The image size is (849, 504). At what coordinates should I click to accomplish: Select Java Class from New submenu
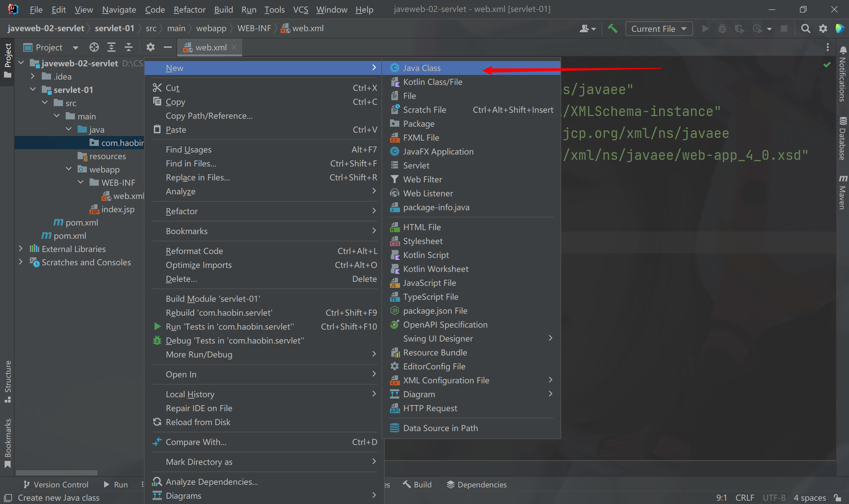coord(471,68)
